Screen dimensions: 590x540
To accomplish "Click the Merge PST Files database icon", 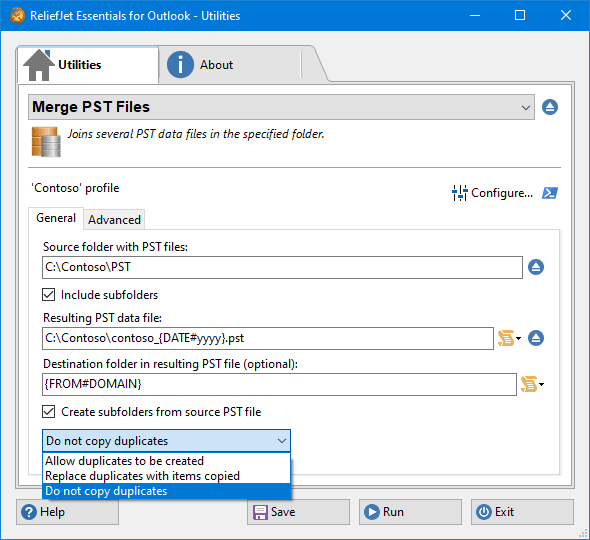I will pos(46,142).
